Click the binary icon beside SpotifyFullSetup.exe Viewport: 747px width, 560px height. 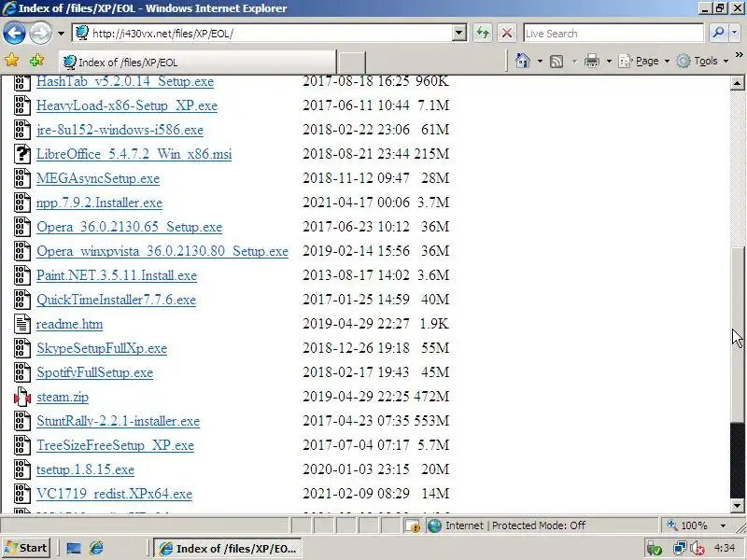click(21, 372)
